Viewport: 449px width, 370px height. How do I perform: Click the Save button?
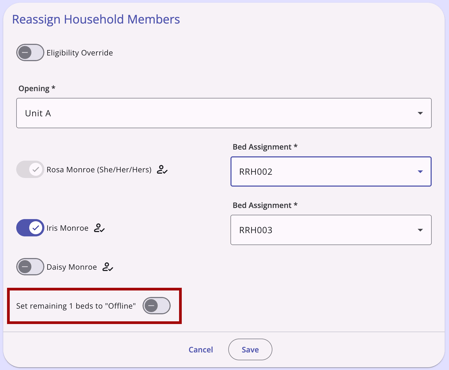point(250,349)
